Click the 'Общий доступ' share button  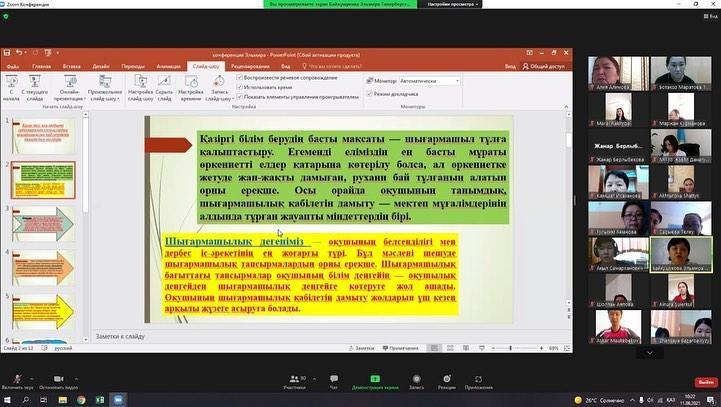(x=546, y=66)
